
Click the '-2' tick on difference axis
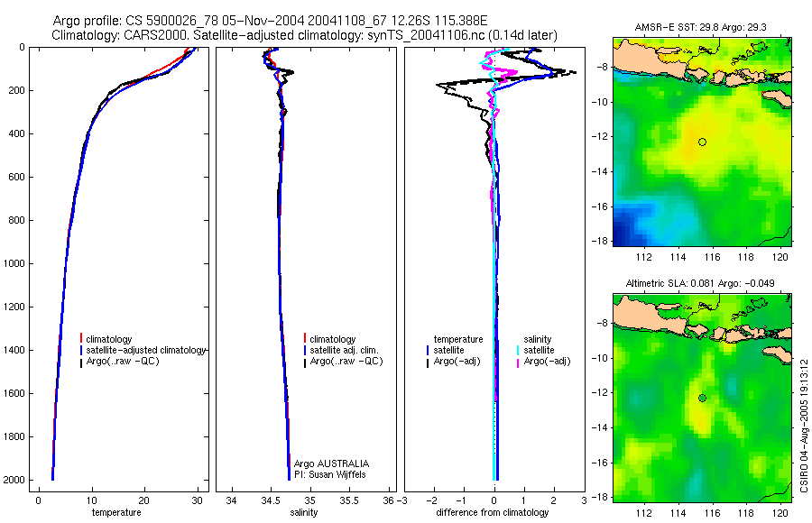pos(432,501)
